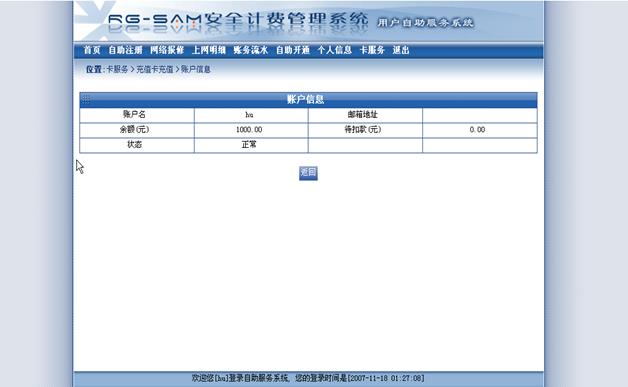Select the 自助开通 menu item

point(293,50)
